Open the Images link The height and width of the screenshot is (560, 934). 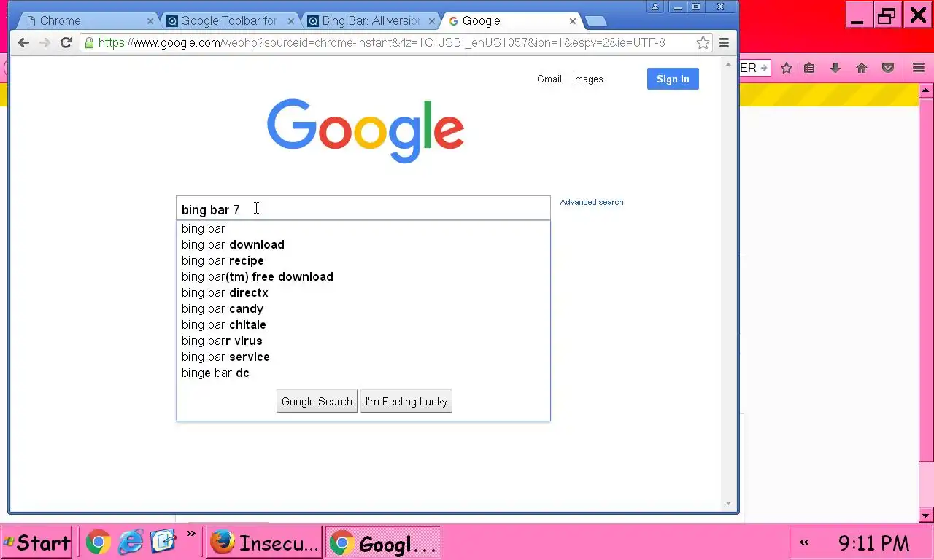[x=587, y=79]
